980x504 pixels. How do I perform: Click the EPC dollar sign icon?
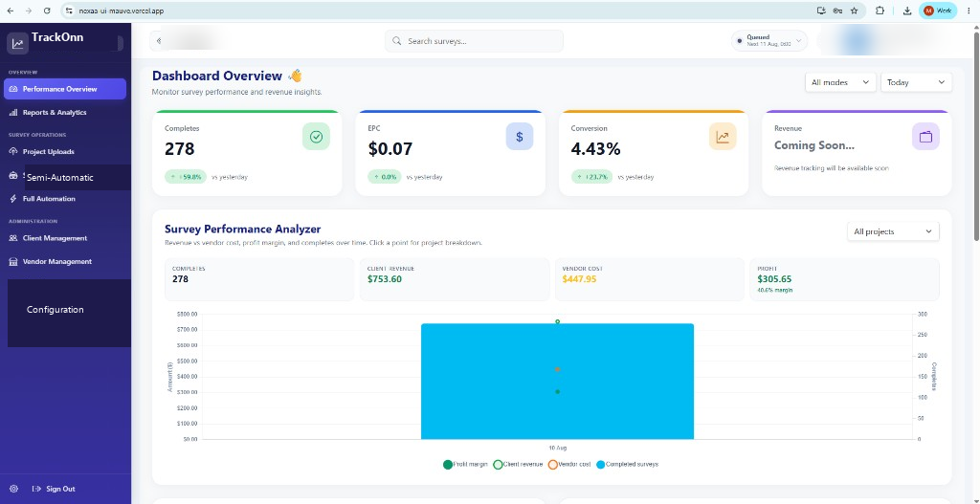coord(520,137)
